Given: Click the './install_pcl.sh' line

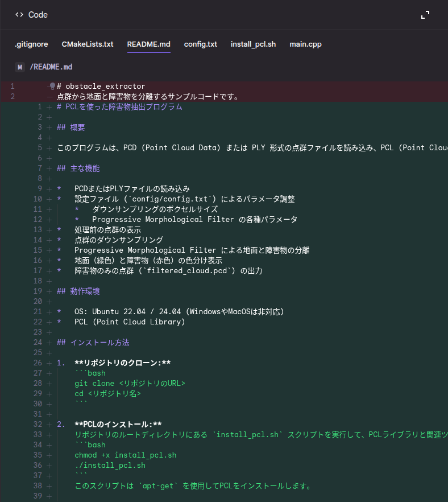Looking at the screenshot, I should tap(110, 466).
